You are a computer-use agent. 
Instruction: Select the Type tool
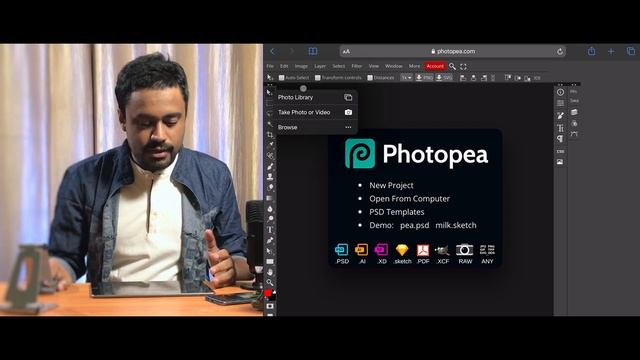pyautogui.click(x=270, y=230)
